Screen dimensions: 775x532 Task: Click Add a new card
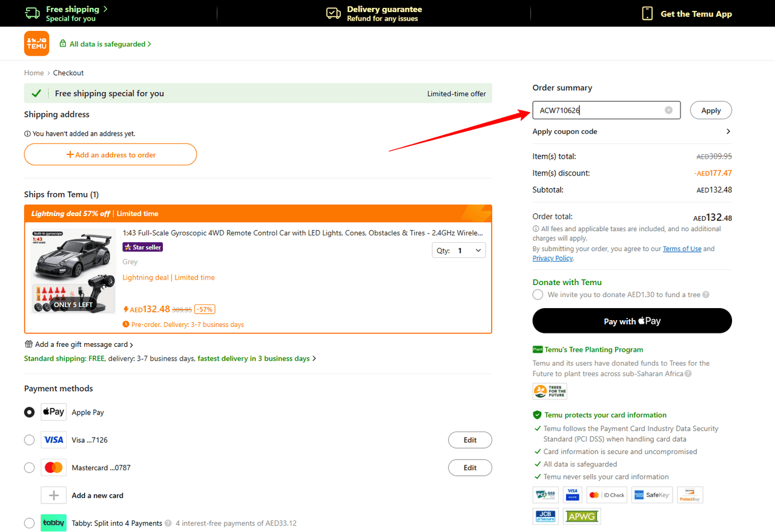97,495
